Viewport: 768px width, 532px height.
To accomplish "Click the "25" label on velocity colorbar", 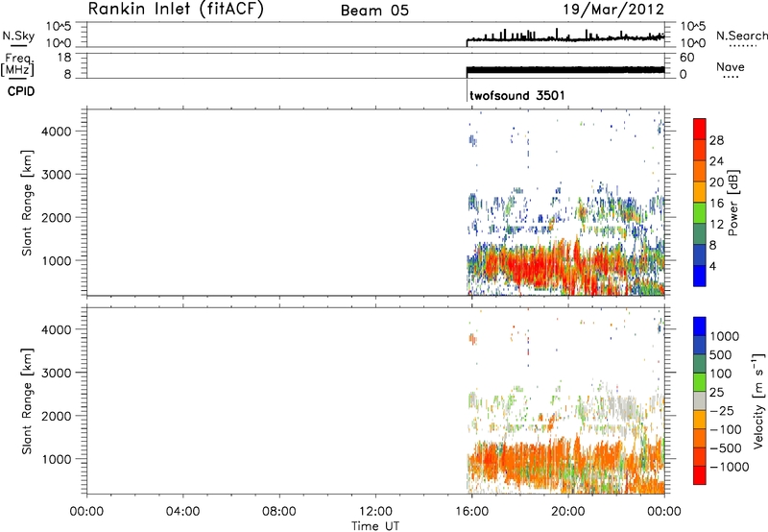I will click(x=716, y=393).
